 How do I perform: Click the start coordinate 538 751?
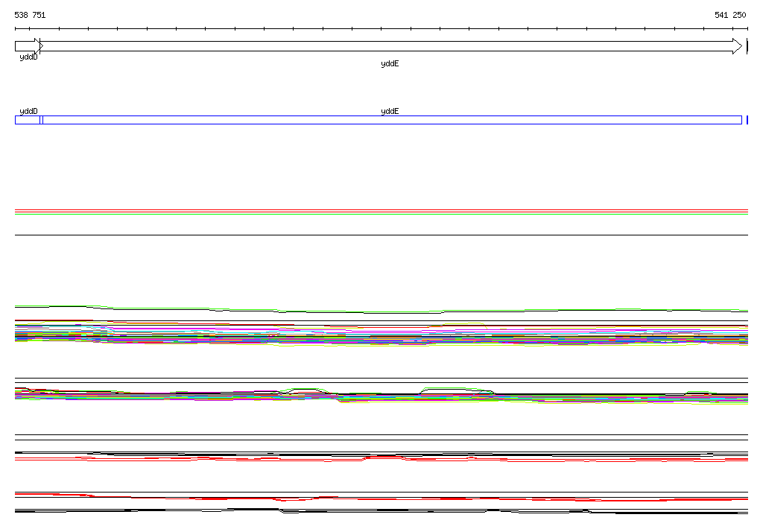pyautogui.click(x=30, y=15)
